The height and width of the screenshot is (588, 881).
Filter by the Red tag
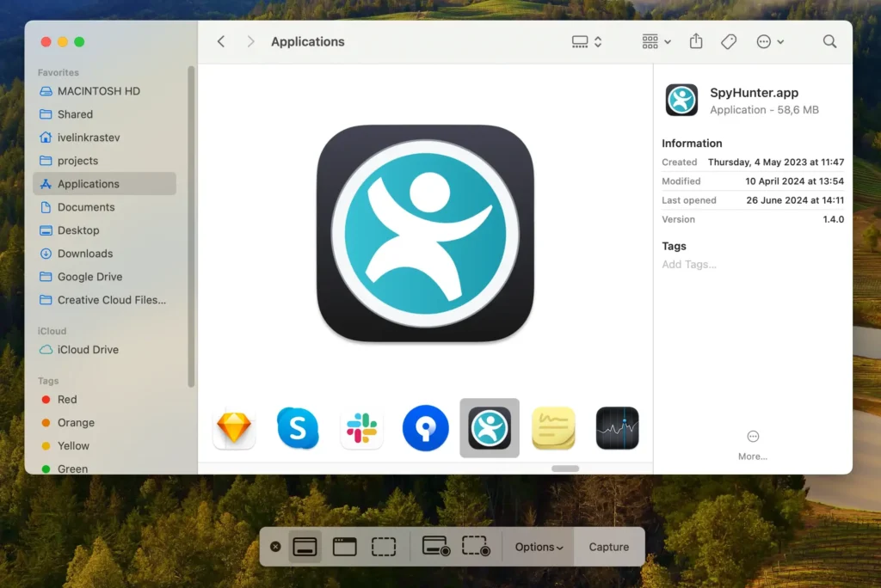104,399
